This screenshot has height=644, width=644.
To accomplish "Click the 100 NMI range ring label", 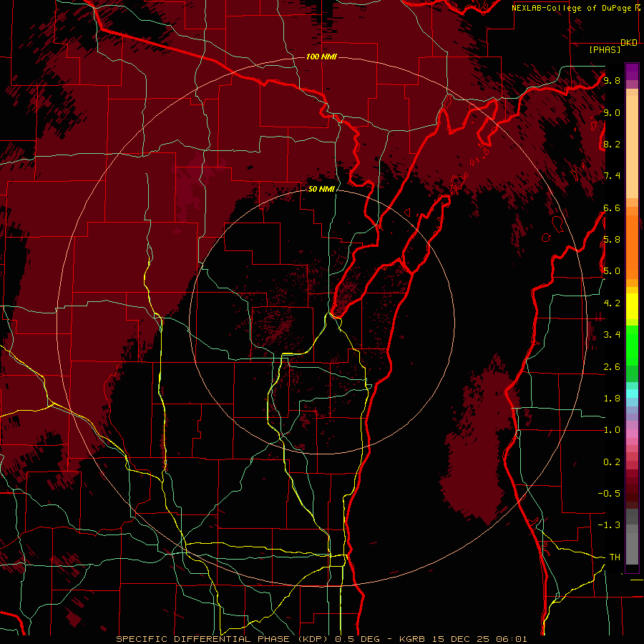I will [x=321, y=57].
